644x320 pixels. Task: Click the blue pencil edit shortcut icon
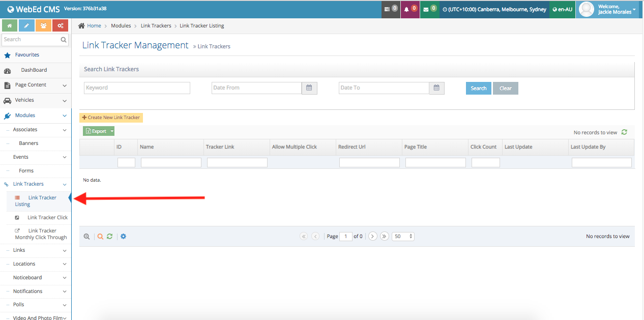pyautogui.click(x=26, y=25)
